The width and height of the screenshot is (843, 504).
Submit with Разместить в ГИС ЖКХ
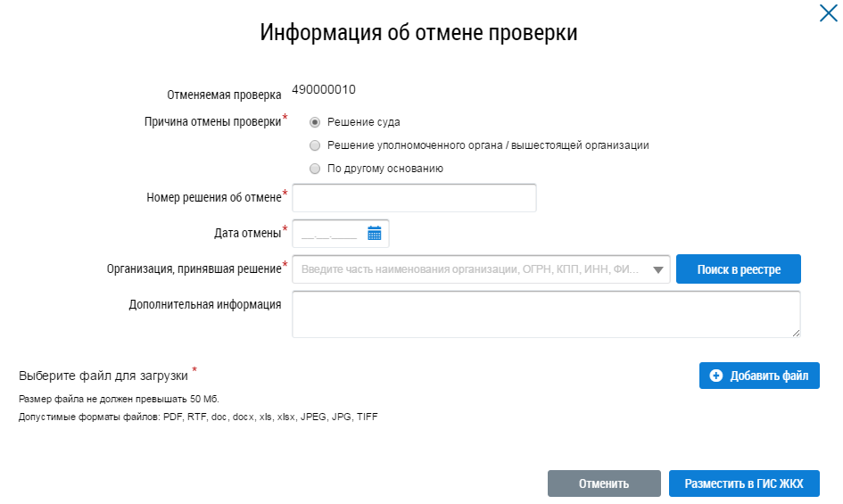point(743,483)
